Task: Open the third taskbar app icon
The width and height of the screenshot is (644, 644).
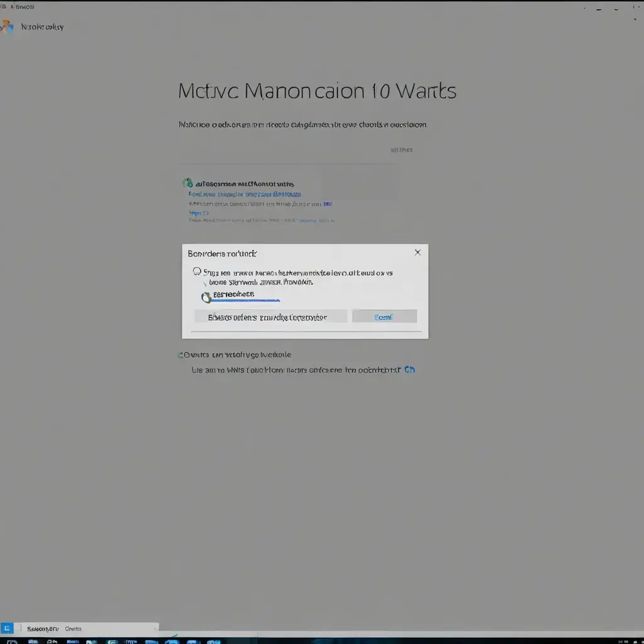Action: [x=52, y=641]
